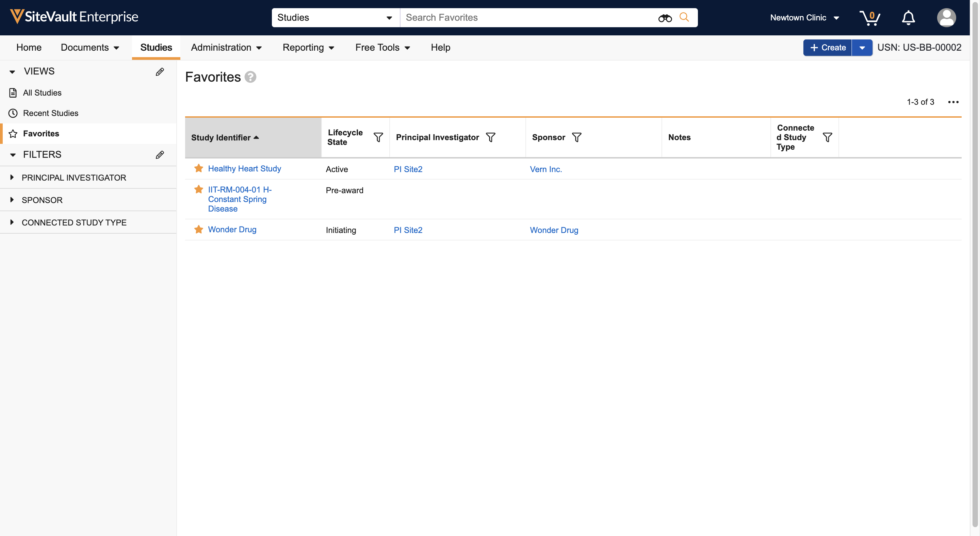Click the pencil edit icon next to FILTERS
Image resolution: width=980 pixels, height=536 pixels.
point(160,155)
